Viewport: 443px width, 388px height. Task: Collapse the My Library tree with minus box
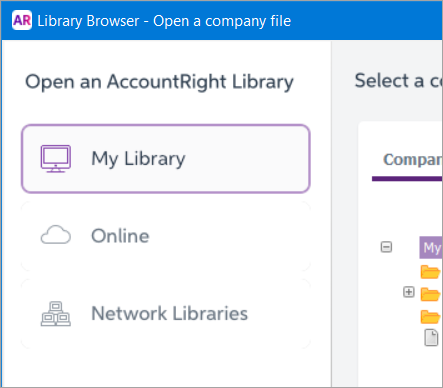point(386,247)
